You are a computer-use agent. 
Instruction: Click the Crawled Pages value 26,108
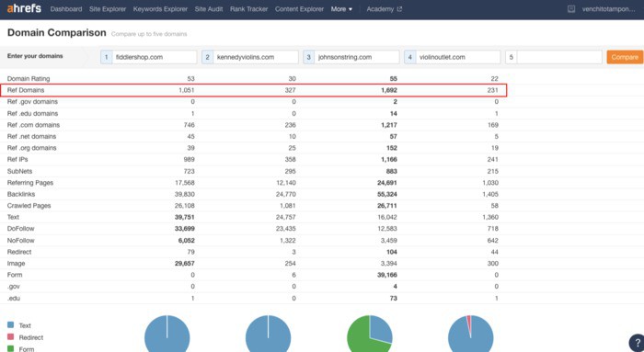click(185, 206)
